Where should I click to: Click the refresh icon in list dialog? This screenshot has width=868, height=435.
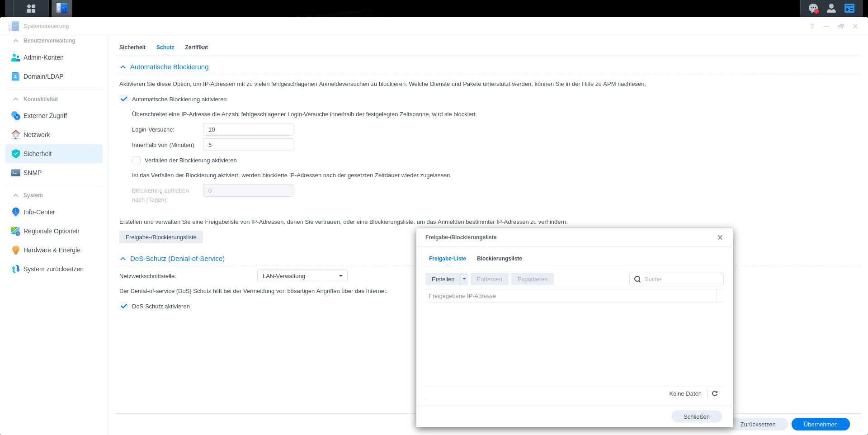[715, 393]
